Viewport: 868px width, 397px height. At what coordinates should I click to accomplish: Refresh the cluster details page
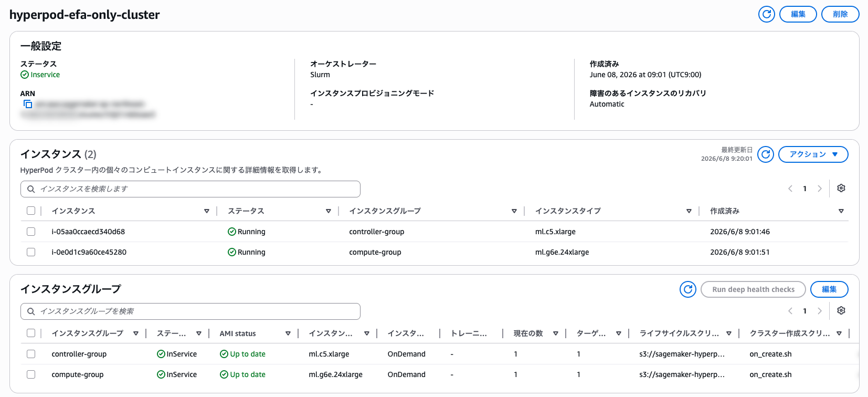766,14
